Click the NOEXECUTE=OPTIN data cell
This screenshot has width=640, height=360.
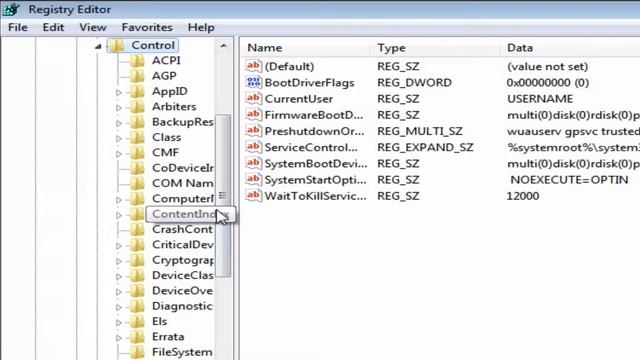[x=569, y=180]
